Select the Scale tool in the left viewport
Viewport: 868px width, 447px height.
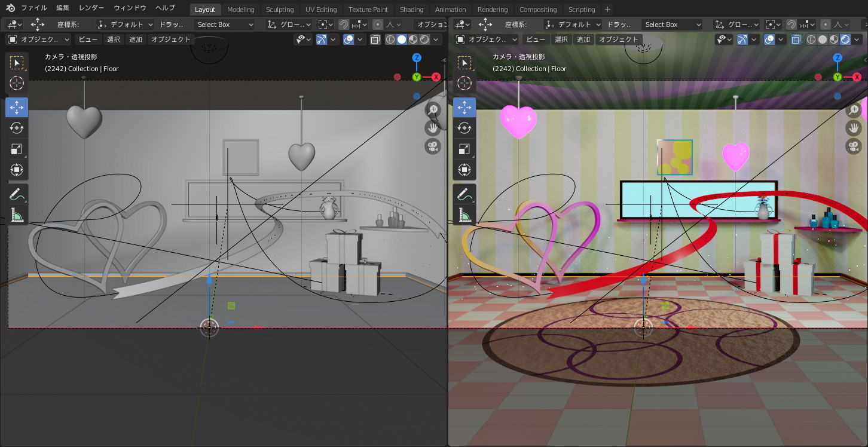(x=17, y=148)
